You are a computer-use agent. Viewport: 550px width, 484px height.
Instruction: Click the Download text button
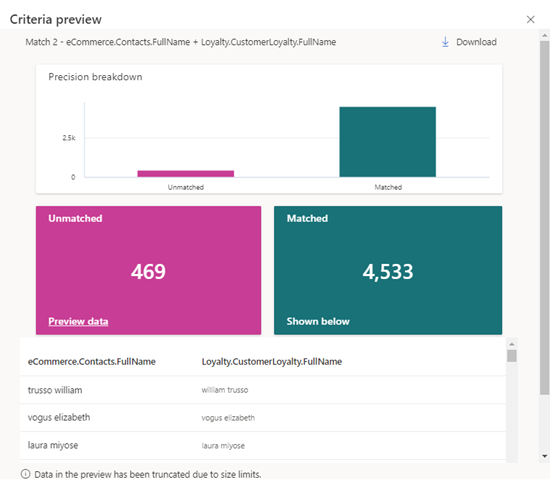click(476, 42)
